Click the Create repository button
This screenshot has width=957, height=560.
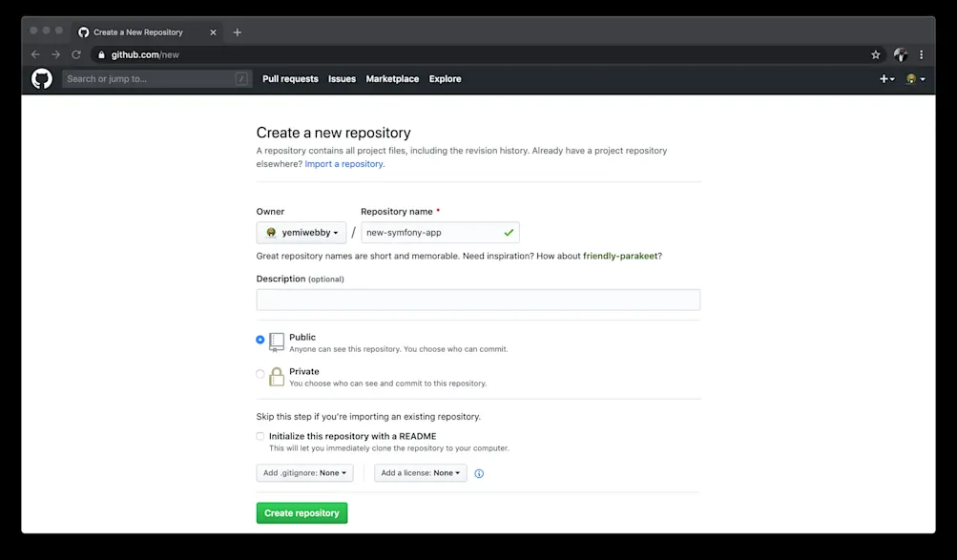302,512
